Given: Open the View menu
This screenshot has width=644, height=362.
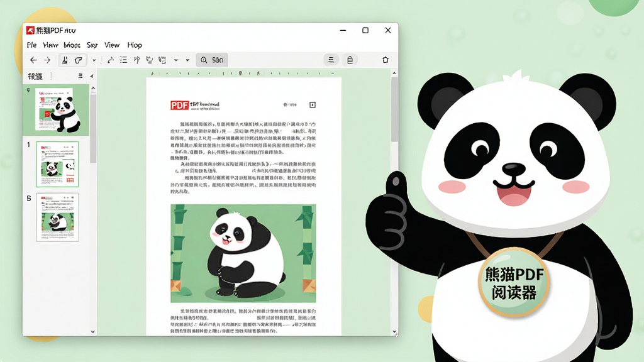Looking at the screenshot, I should pyautogui.click(x=112, y=45).
